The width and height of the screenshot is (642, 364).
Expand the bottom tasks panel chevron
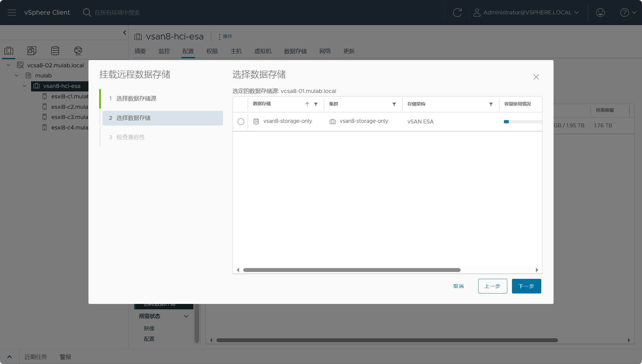10,357
